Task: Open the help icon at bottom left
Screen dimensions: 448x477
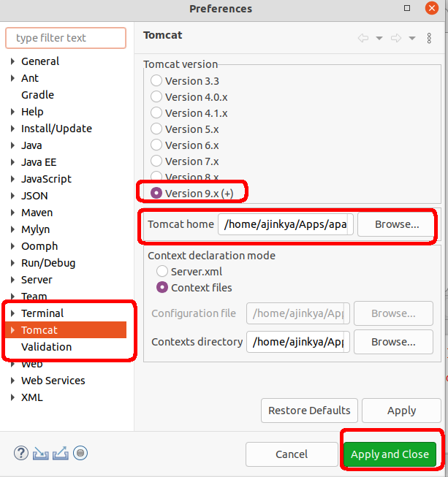Action: pyautogui.click(x=21, y=454)
